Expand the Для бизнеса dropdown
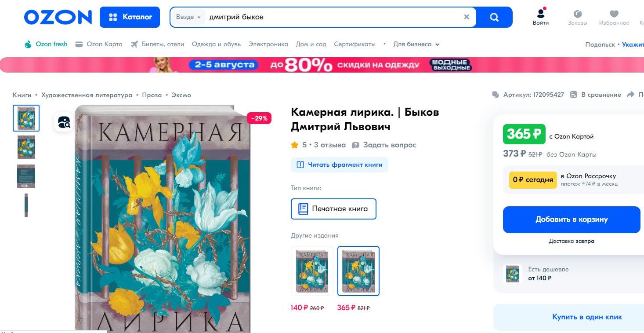 (x=416, y=44)
